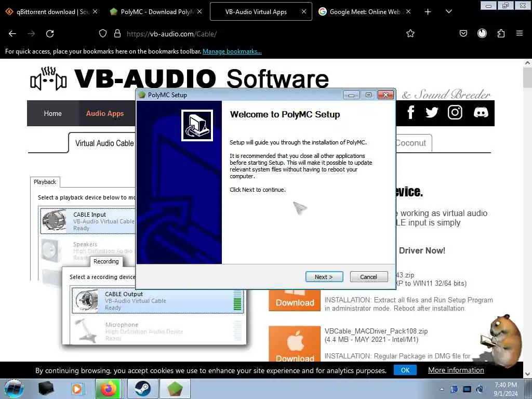This screenshot has height=399, width=532.
Task: Open the browser extensions puzzle icon
Action: tap(501, 33)
